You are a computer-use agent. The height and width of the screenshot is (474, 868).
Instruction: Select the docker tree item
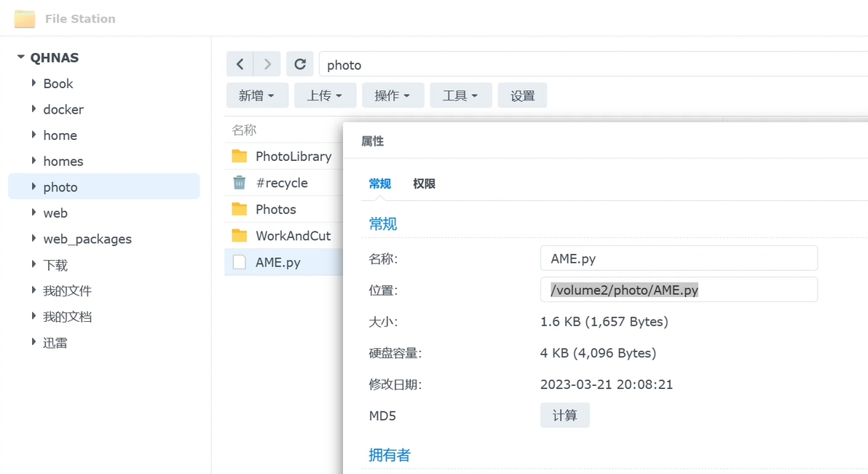(x=63, y=110)
